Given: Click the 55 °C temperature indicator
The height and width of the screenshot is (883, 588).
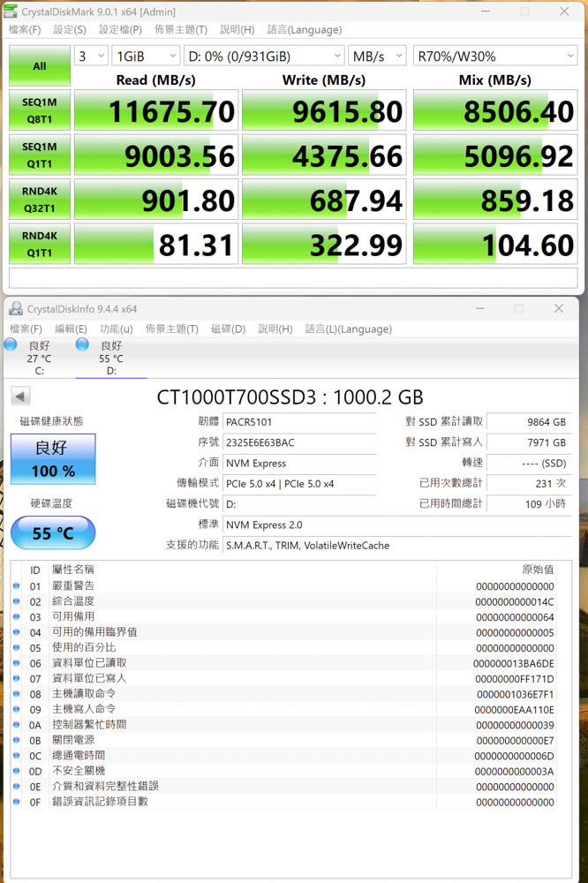Looking at the screenshot, I should click(53, 533).
